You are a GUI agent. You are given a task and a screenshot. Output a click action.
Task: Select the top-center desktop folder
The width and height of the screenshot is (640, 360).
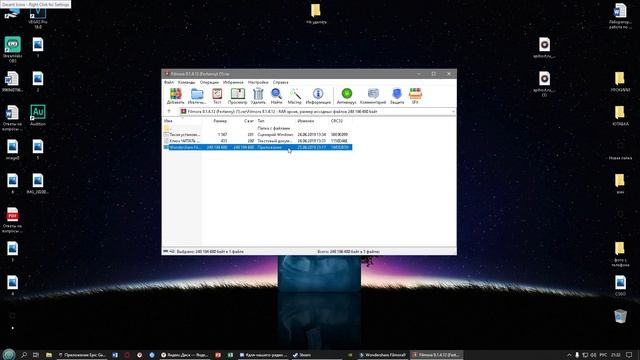(x=316, y=13)
